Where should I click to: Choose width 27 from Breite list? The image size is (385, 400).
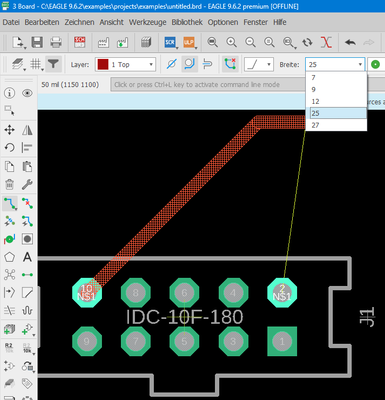pyautogui.click(x=336, y=125)
